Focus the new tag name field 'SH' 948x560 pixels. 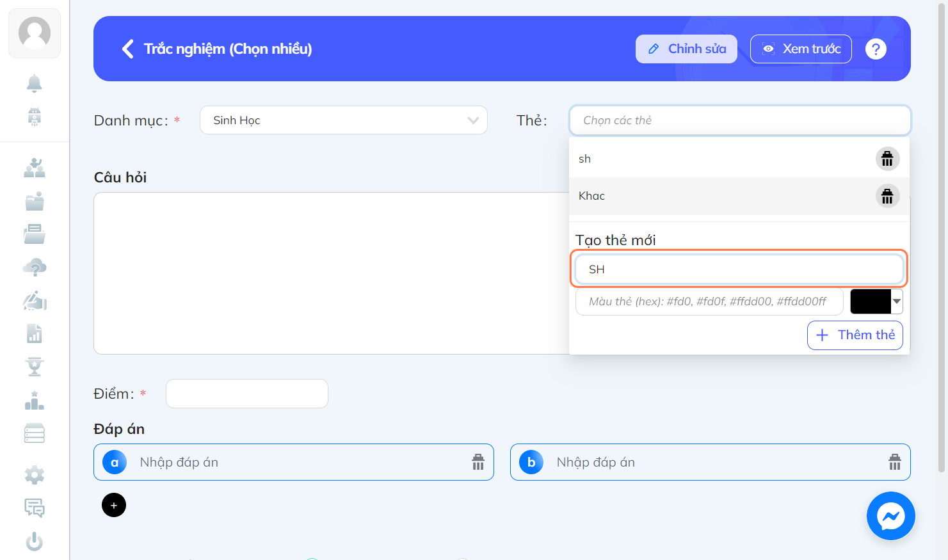click(739, 269)
